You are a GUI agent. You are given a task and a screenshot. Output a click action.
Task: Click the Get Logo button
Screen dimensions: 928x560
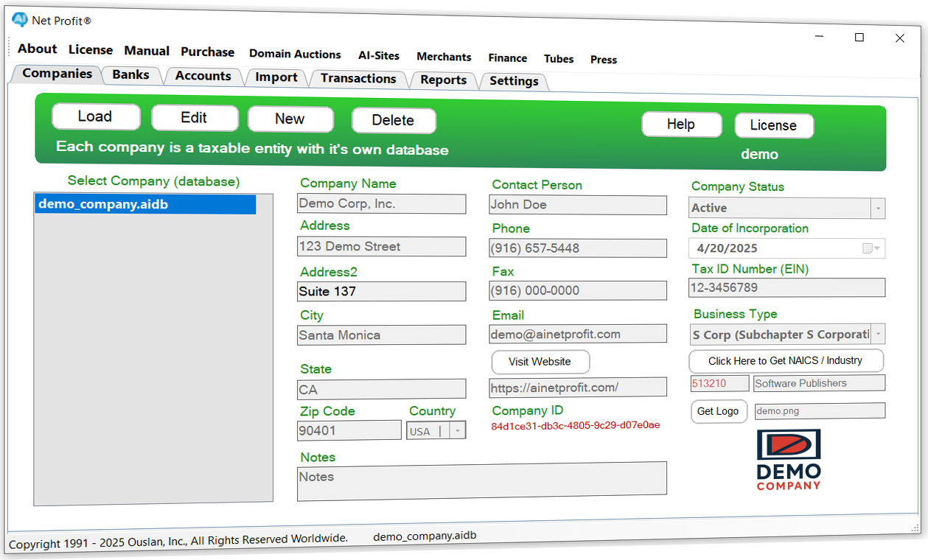tap(719, 411)
